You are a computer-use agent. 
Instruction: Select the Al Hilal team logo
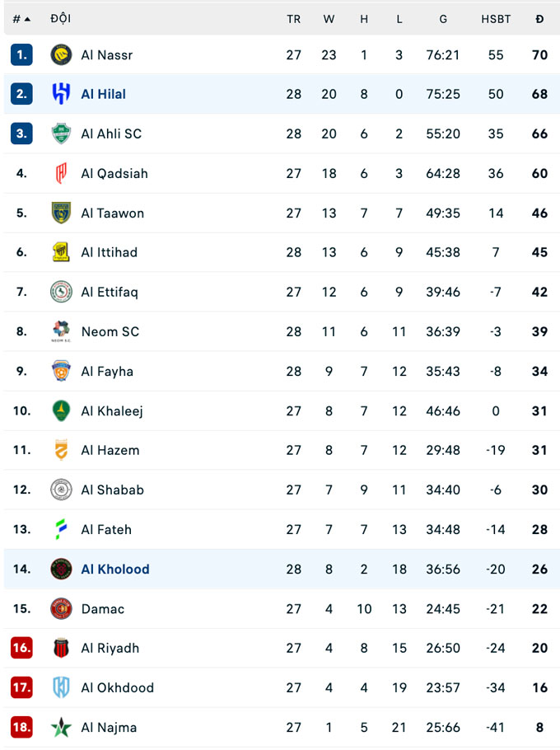click(x=62, y=94)
